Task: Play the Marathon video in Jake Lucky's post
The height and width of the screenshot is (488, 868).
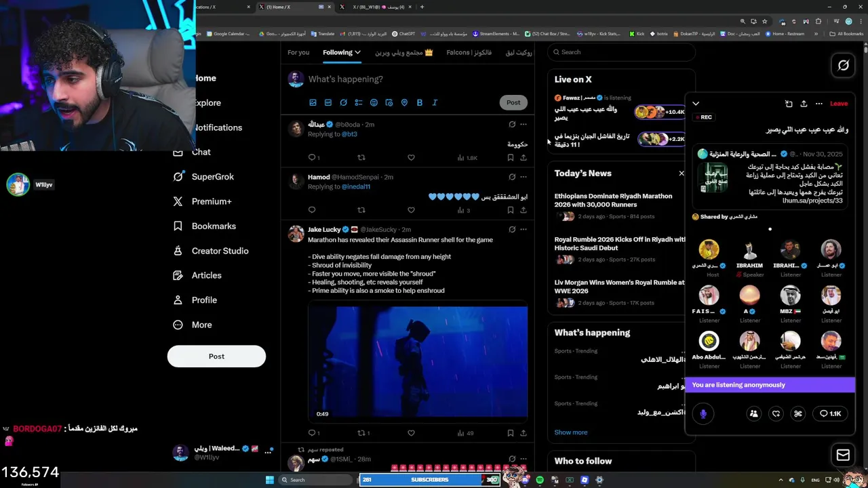Action: click(x=418, y=362)
